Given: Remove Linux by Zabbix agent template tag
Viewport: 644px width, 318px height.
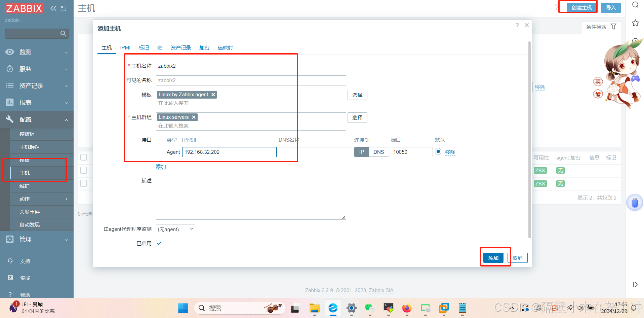Looking at the screenshot, I should pyautogui.click(x=213, y=95).
